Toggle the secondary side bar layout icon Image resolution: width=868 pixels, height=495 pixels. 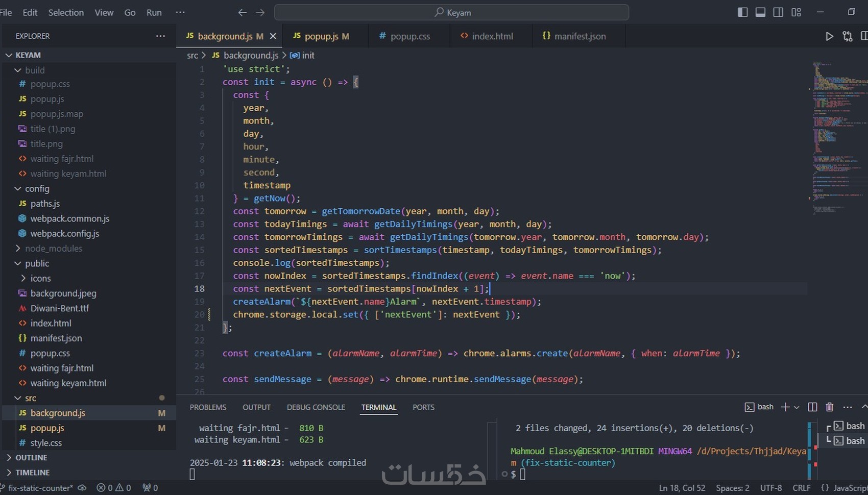778,12
